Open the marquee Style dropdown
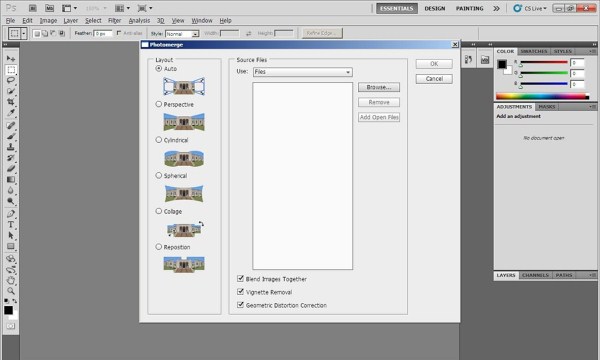 [x=182, y=34]
